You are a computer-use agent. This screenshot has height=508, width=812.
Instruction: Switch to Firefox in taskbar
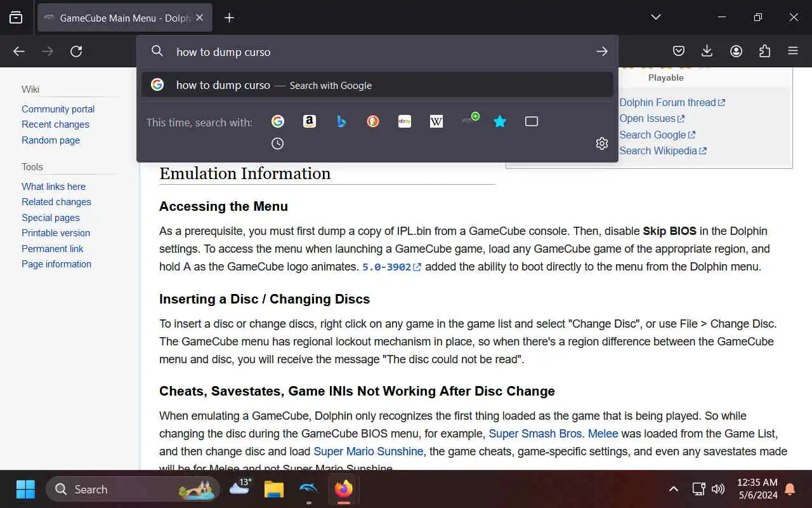(x=344, y=489)
